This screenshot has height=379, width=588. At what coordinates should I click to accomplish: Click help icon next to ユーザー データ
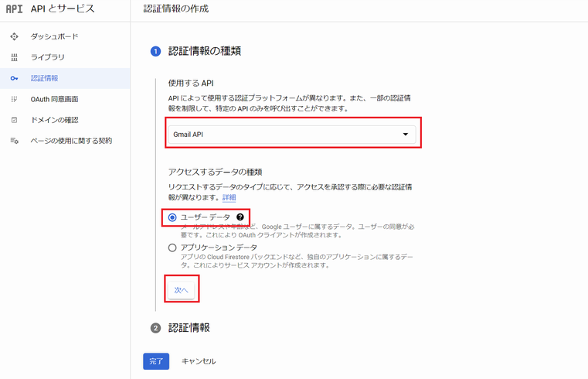click(x=240, y=217)
